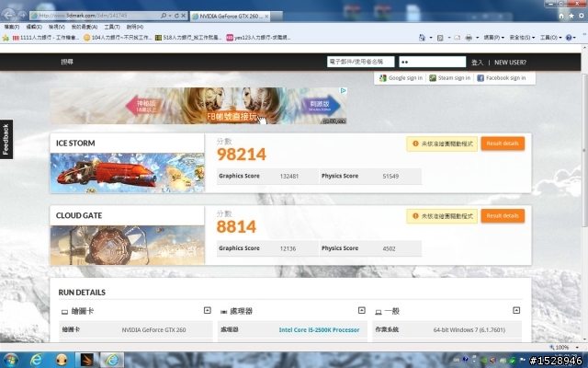Click the NEW USER? link
The image size is (588, 368).
(x=510, y=63)
